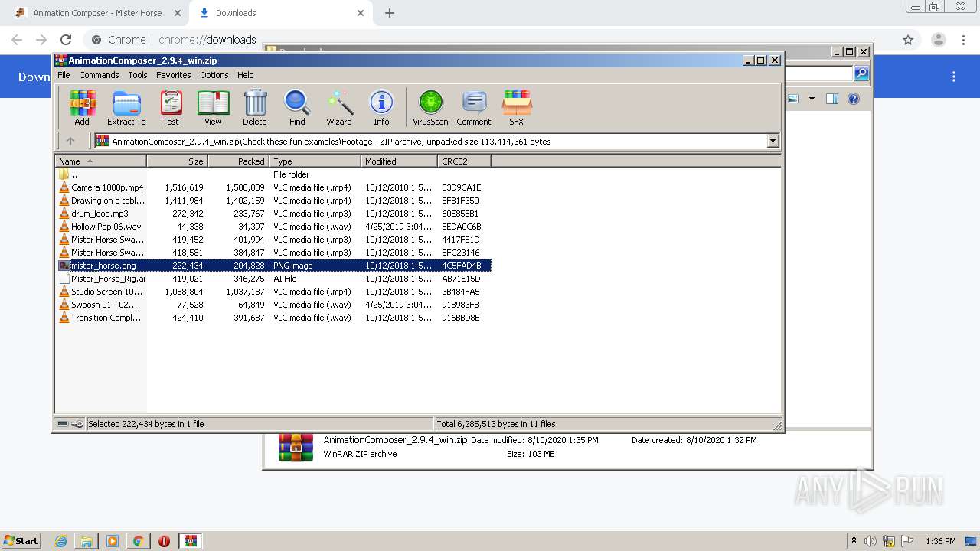The image size is (980, 551).
Task: Click the Find magnifier icon
Action: click(x=297, y=107)
